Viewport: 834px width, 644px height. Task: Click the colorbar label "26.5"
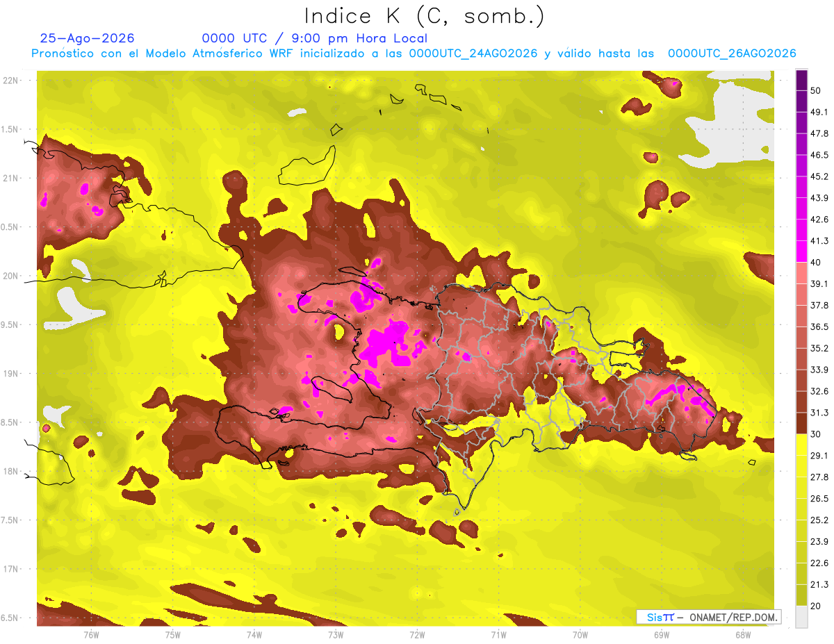tap(819, 499)
